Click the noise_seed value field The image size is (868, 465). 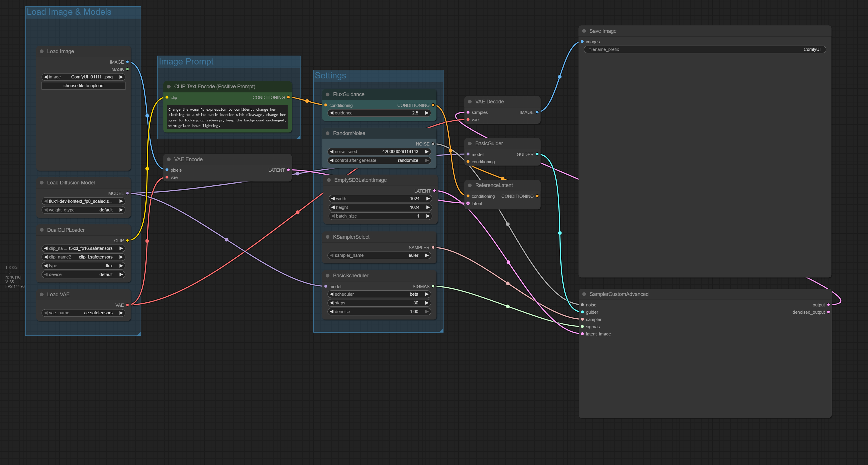pos(379,151)
